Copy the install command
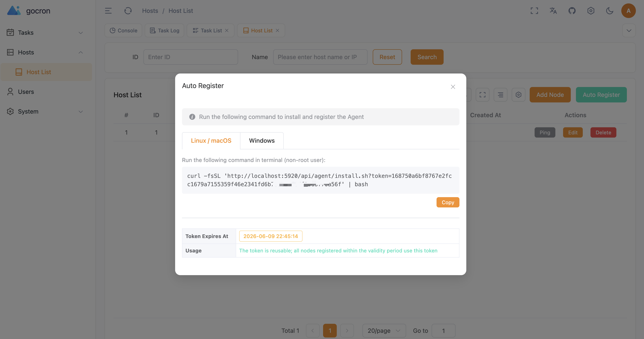The image size is (644, 339). (448, 202)
